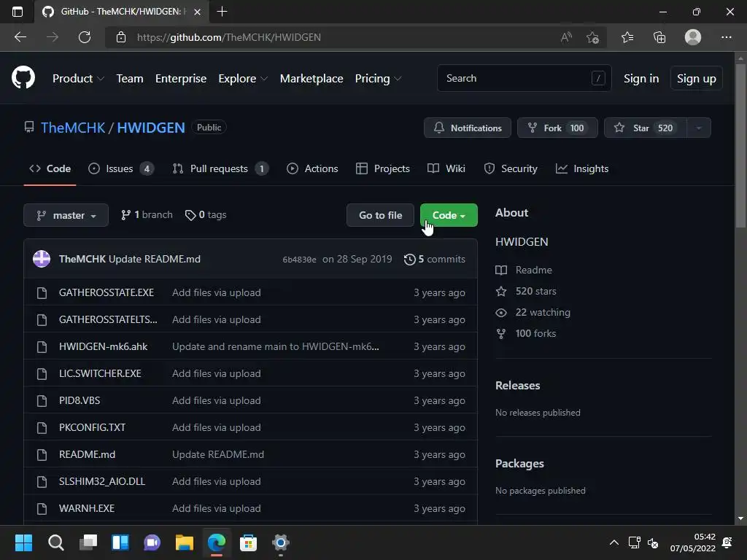Open TheMCHK avatar in commit row
The width and height of the screenshot is (747, 560).
click(x=42, y=259)
